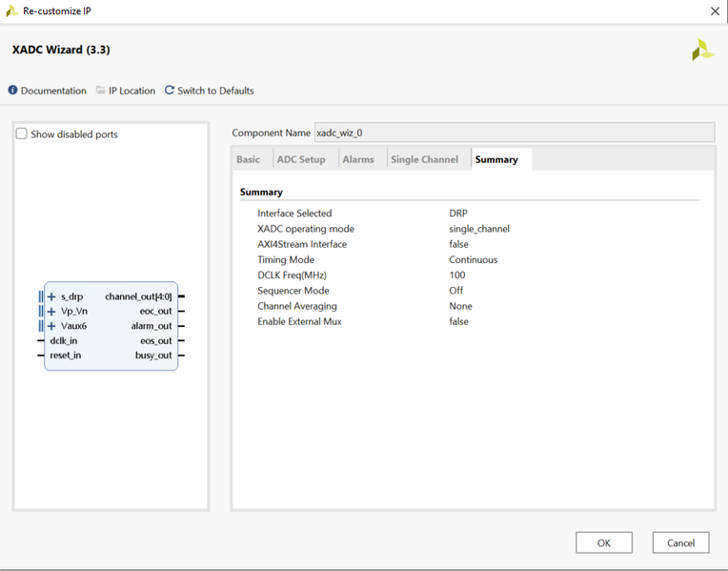728x571 pixels.
Task: Click the Switch to Defaults refresh icon
Action: (x=170, y=91)
